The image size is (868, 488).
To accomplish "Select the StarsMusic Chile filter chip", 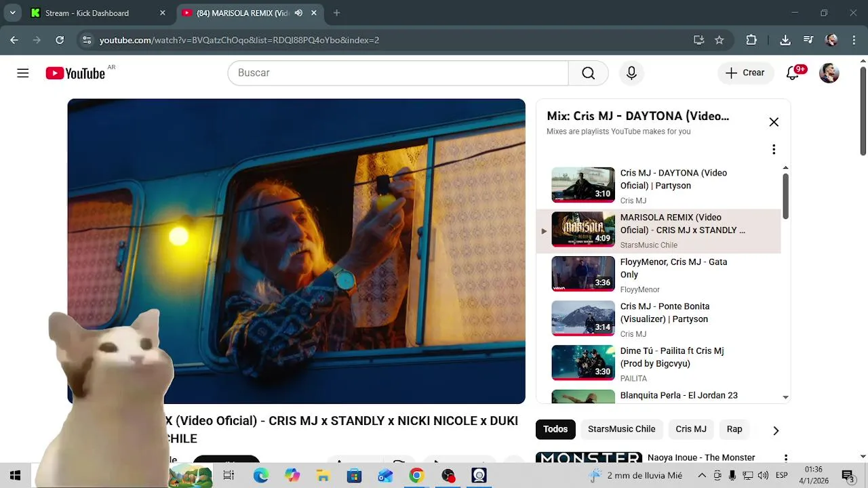I will click(x=621, y=429).
